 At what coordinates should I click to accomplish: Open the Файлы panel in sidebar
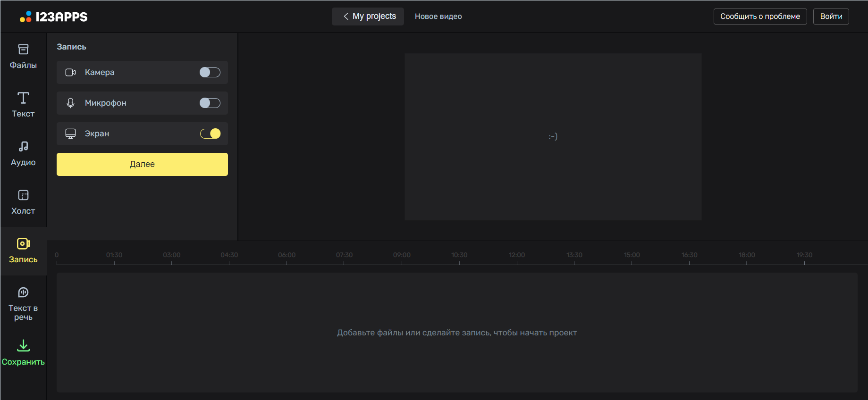[x=23, y=57]
